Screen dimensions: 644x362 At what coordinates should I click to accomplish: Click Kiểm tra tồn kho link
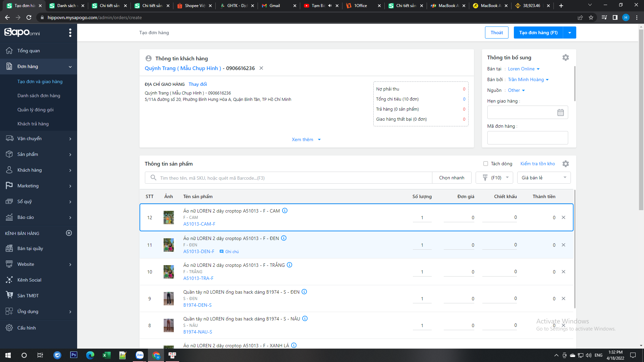tap(537, 164)
